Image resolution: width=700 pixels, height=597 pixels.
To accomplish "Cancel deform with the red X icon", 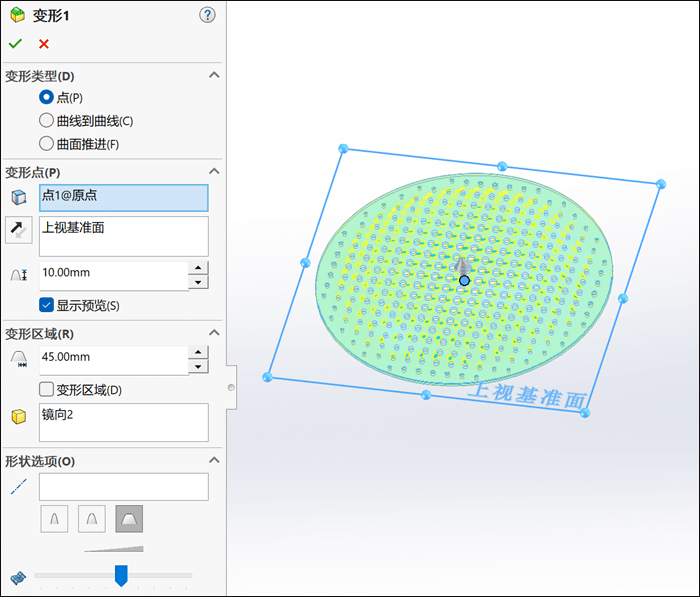I will (43, 44).
